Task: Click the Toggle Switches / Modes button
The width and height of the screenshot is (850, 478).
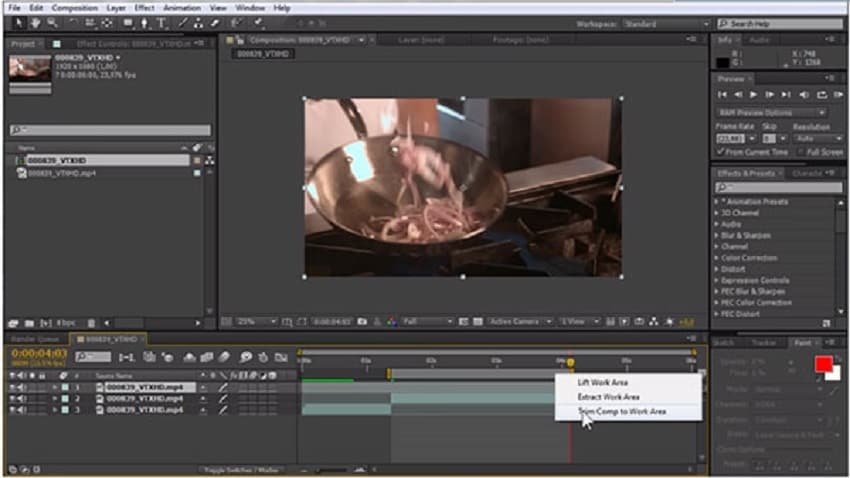Action: pos(241,470)
